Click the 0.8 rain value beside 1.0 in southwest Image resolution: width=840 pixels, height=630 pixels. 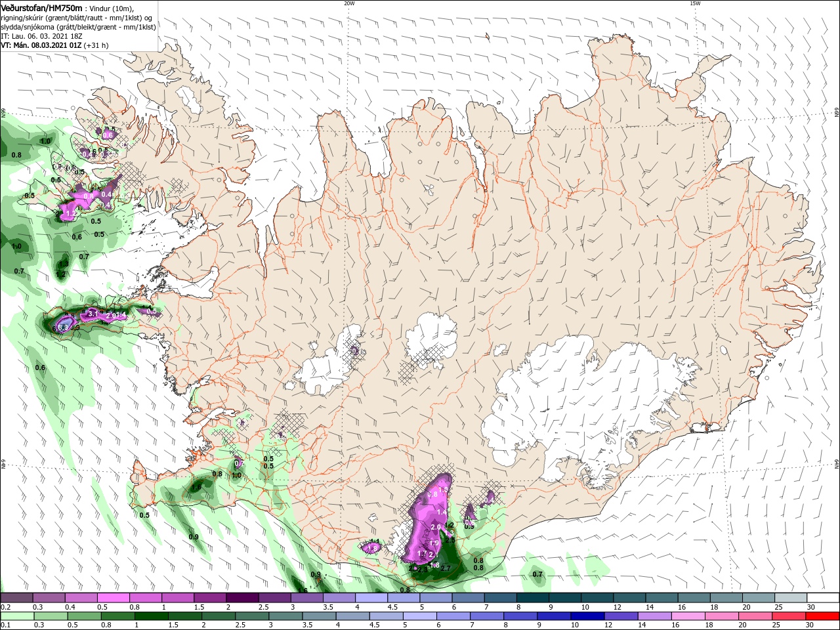[217, 474]
